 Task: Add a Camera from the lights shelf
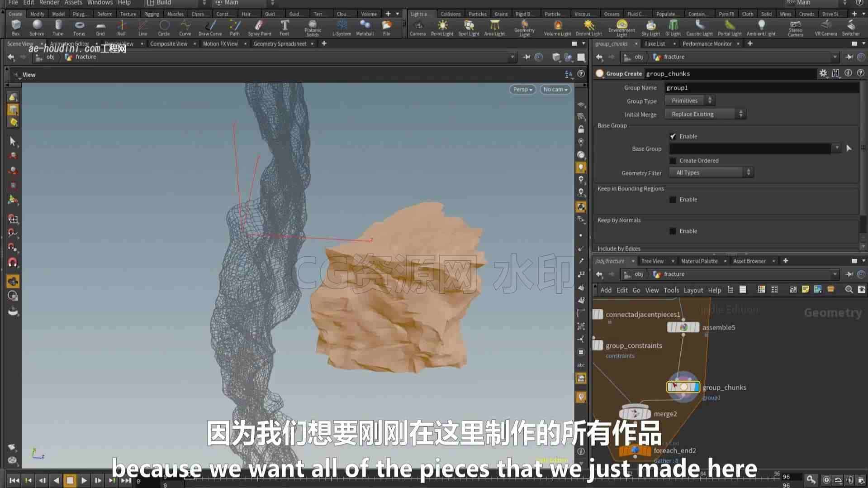pyautogui.click(x=417, y=28)
